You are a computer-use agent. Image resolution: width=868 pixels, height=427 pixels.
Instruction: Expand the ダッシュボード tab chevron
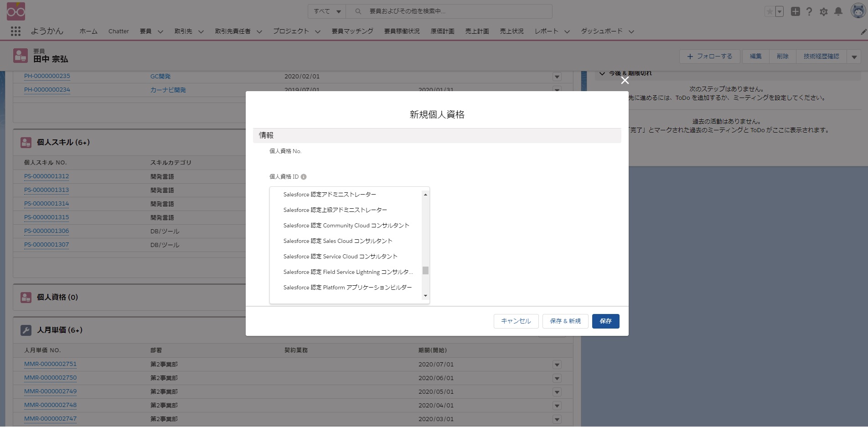[x=631, y=31]
